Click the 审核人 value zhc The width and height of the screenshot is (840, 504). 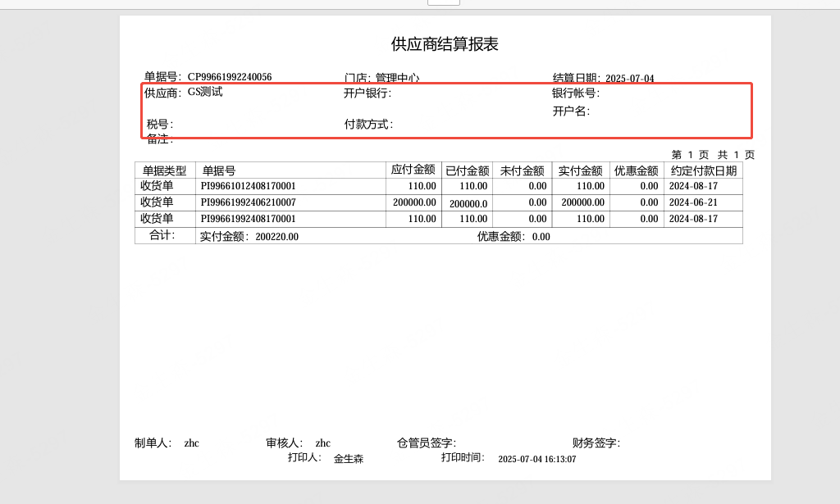[322, 443]
